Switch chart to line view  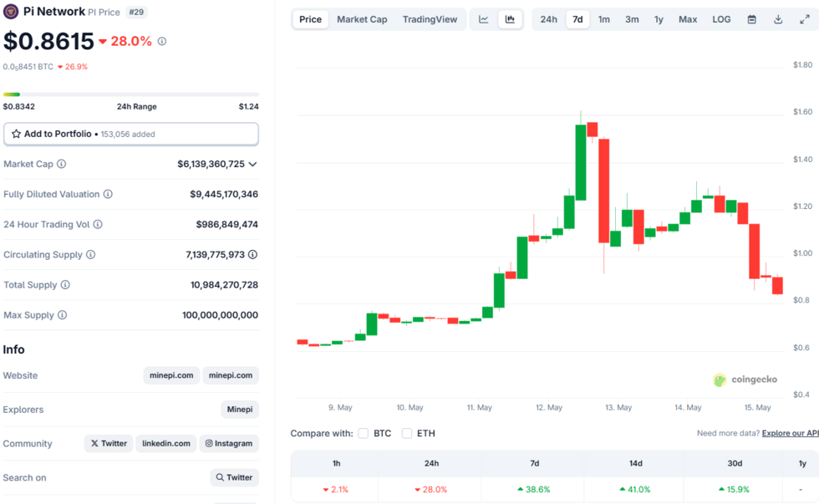(x=483, y=18)
